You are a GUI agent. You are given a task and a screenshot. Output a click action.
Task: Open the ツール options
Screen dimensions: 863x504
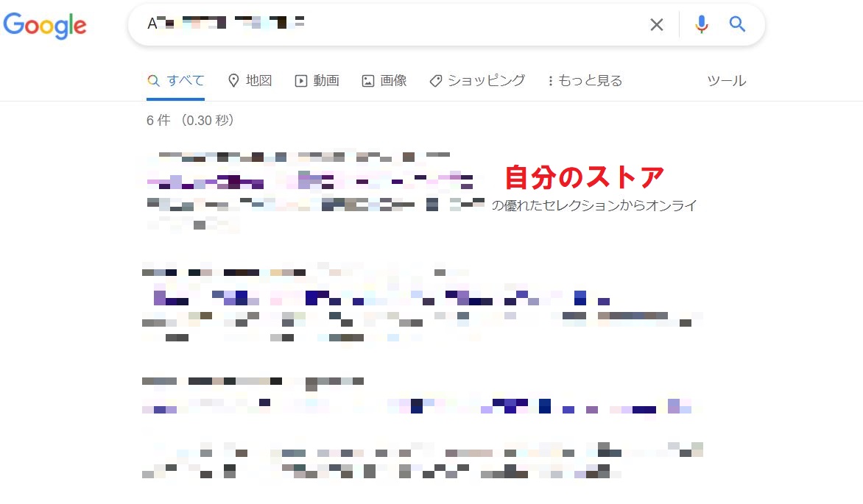pos(727,80)
